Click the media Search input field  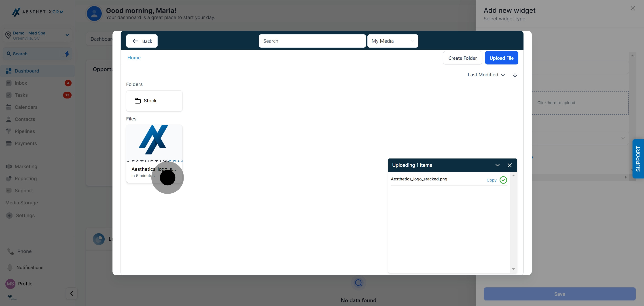coord(312,41)
